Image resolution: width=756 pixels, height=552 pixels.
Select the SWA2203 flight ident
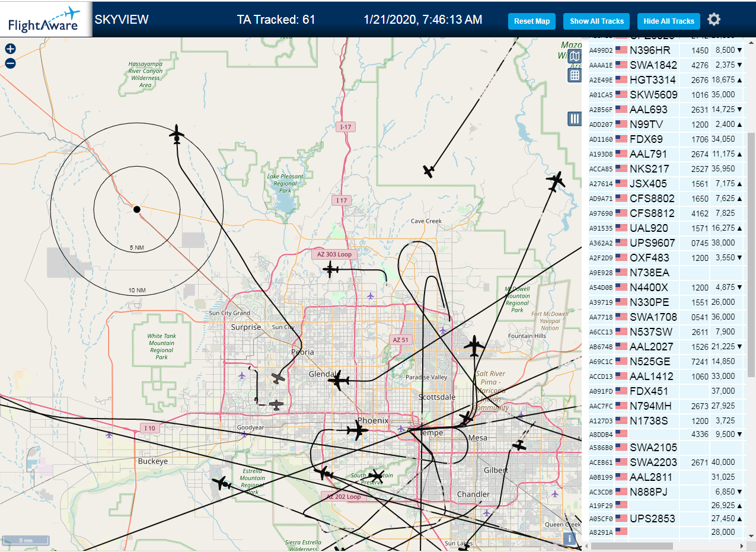coord(653,462)
